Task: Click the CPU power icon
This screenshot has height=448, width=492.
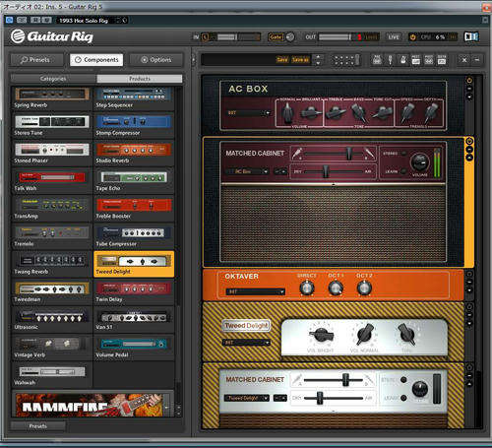Action: (x=413, y=37)
